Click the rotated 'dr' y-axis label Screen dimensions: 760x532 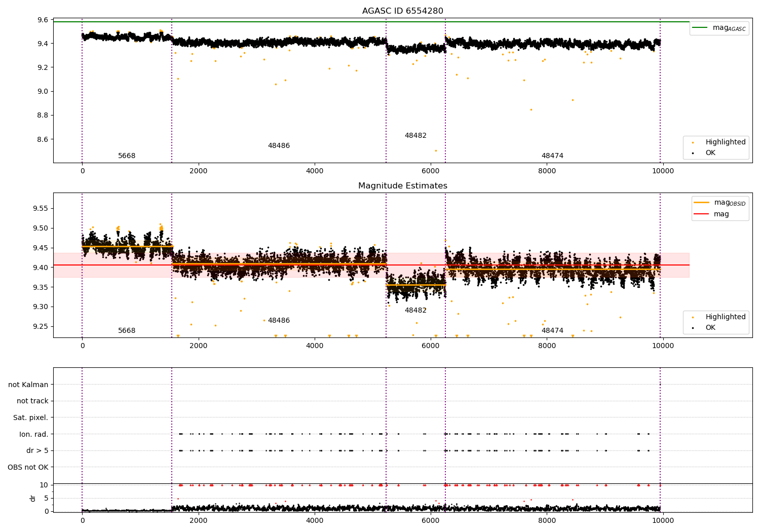tap(33, 498)
